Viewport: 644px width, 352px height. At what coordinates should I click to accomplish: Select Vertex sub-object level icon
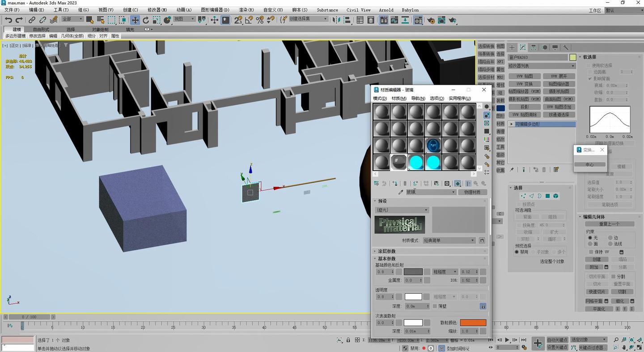point(523,196)
